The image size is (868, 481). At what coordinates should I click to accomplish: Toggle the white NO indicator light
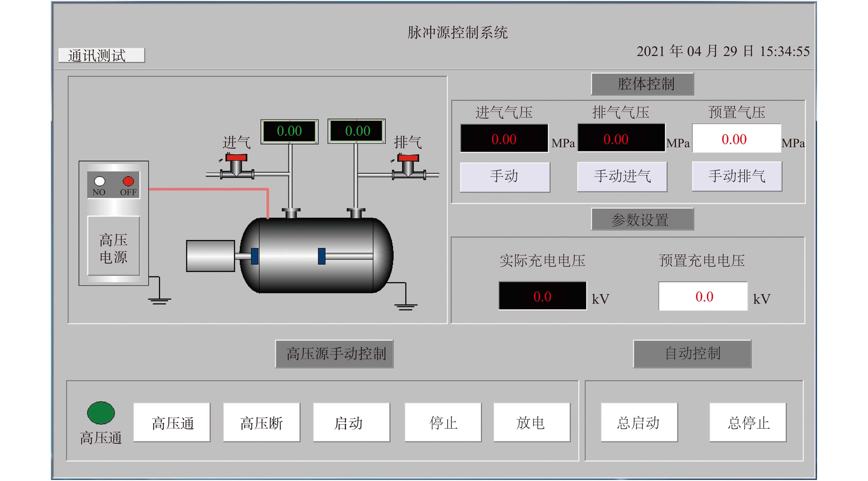[x=99, y=181]
